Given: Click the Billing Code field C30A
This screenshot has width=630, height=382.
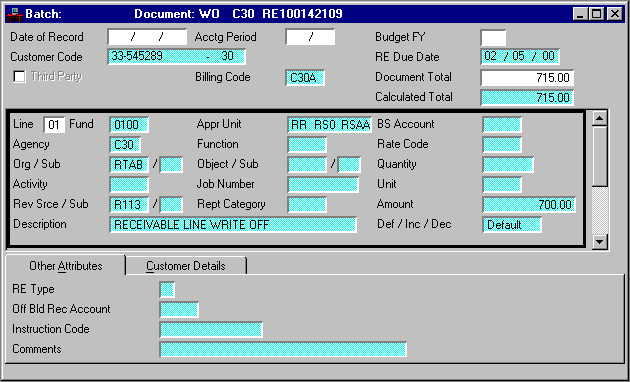Looking at the screenshot, I should pos(305,78).
